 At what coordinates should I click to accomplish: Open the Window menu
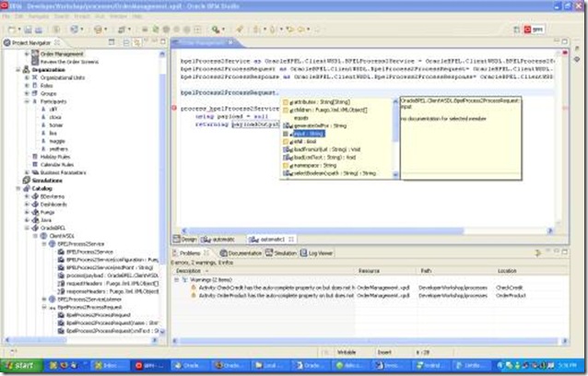pos(118,17)
